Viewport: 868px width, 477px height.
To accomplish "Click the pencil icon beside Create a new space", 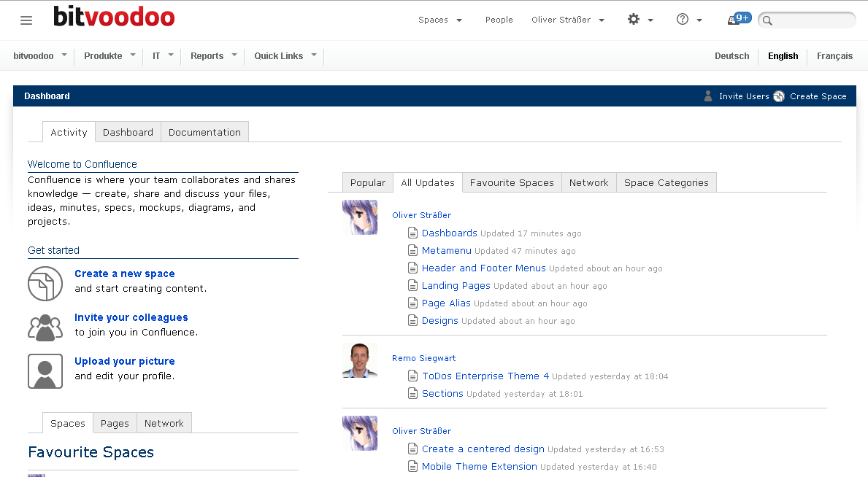I will click(45, 284).
